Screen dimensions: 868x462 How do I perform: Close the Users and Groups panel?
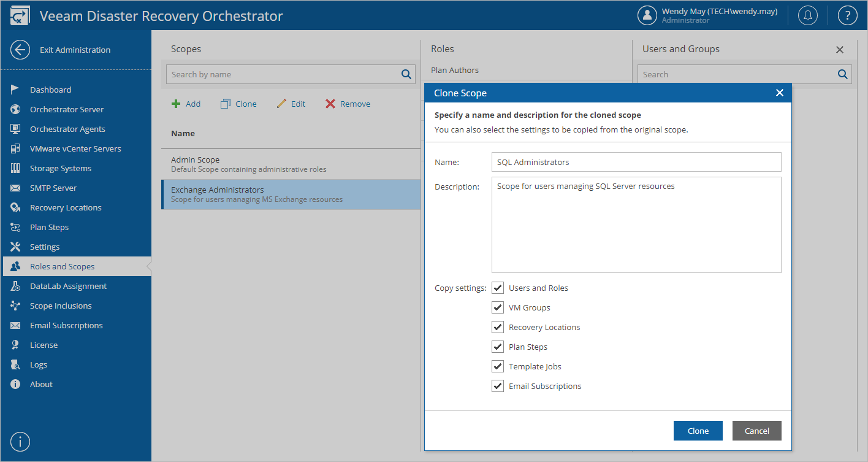point(840,50)
